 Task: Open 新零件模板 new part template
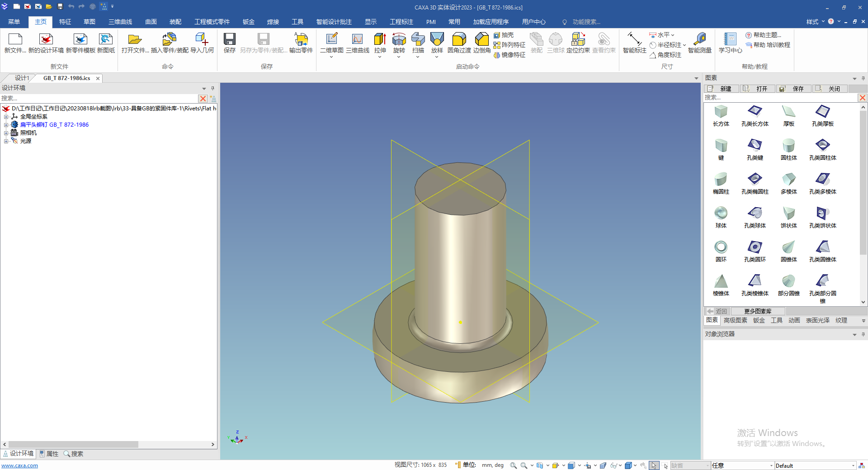tap(80, 43)
